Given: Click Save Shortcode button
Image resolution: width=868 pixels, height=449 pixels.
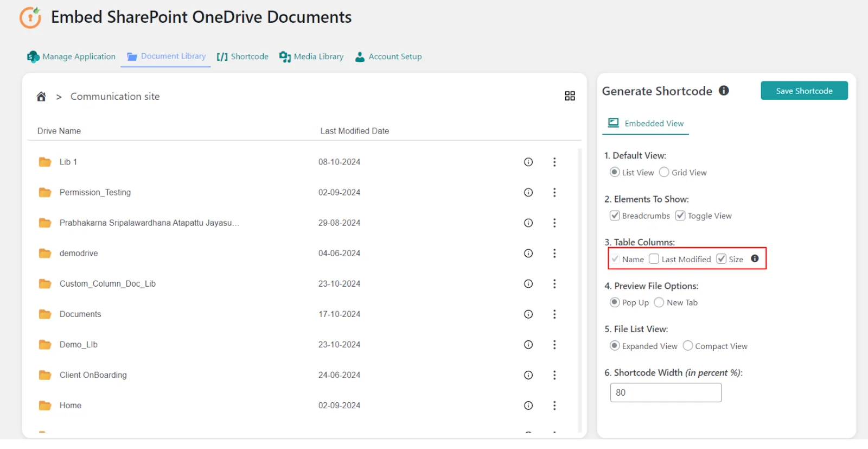Looking at the screenshot, I should click(x=804, y=91).
